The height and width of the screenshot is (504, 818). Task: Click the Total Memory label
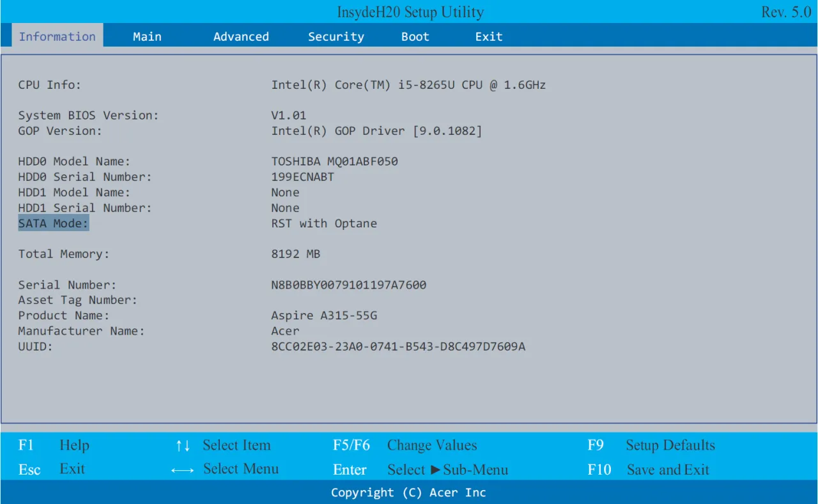pos(64,254)
